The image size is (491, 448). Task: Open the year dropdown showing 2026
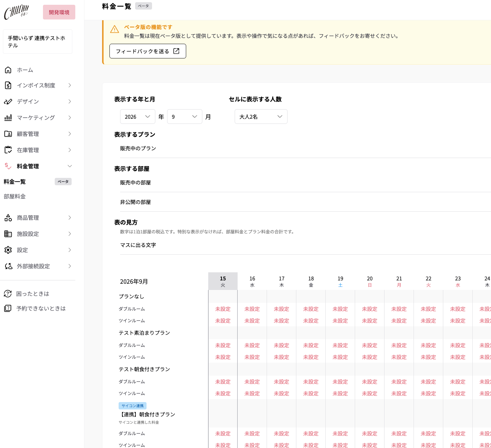(x=138, y=117)
